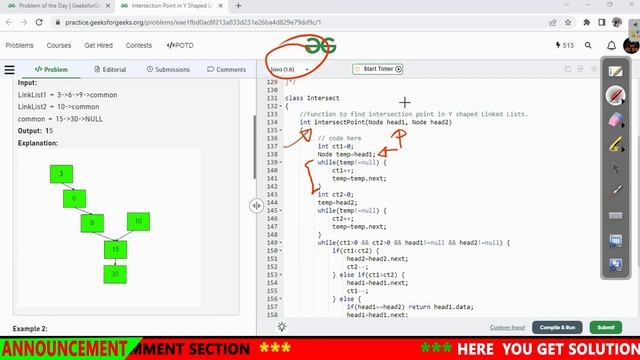
Task: Bookmark this page with the star
Action: [568, 22]
